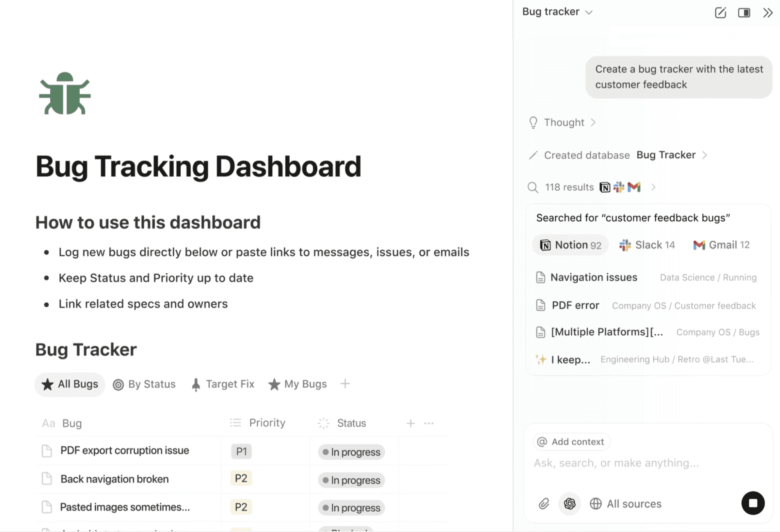Start a new AI chat with the compose icon
The width and height of the screenshot is (780, 532).
coord(720,12)
